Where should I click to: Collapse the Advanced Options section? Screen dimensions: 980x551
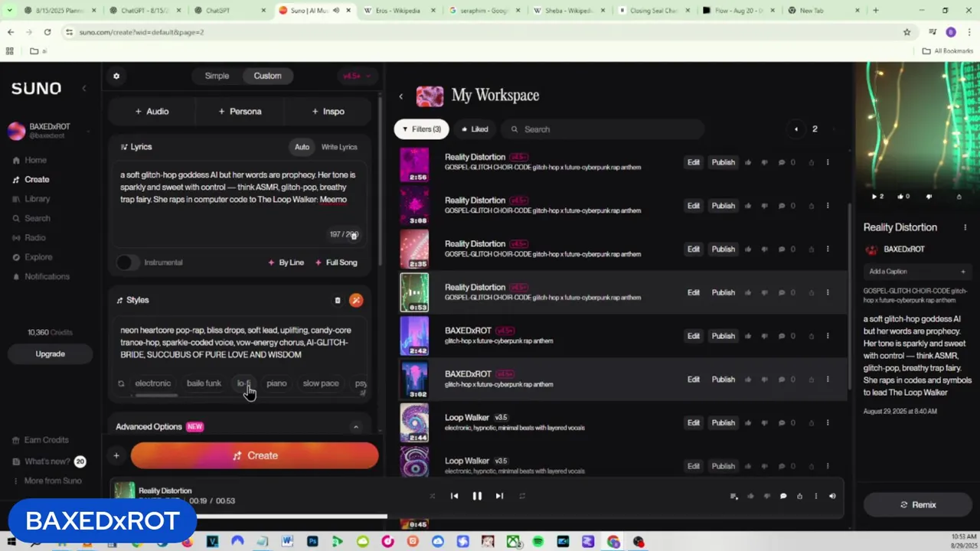(x=355, y=427)
